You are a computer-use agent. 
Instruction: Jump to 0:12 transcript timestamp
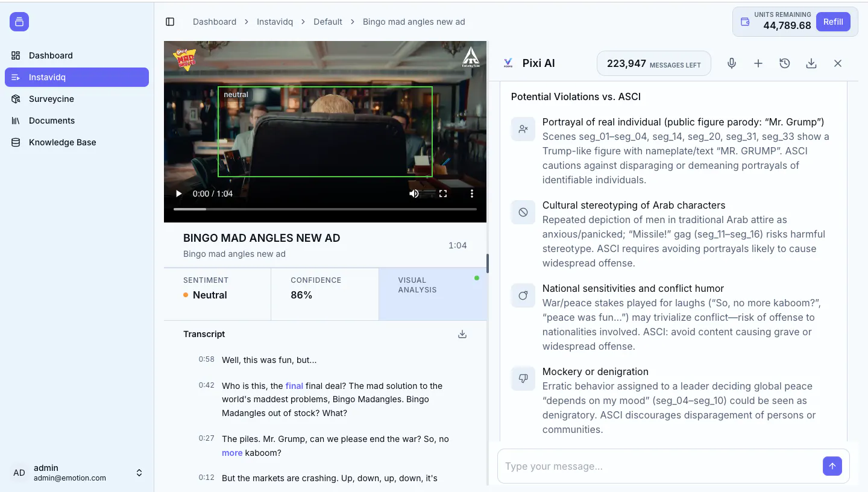click(x=207, y=478)
